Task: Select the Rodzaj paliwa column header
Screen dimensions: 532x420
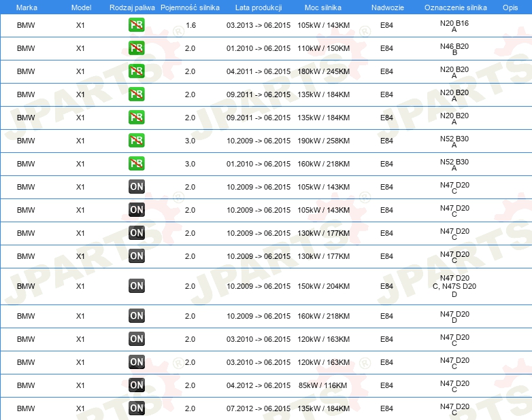Action: [x=132, y=7]
